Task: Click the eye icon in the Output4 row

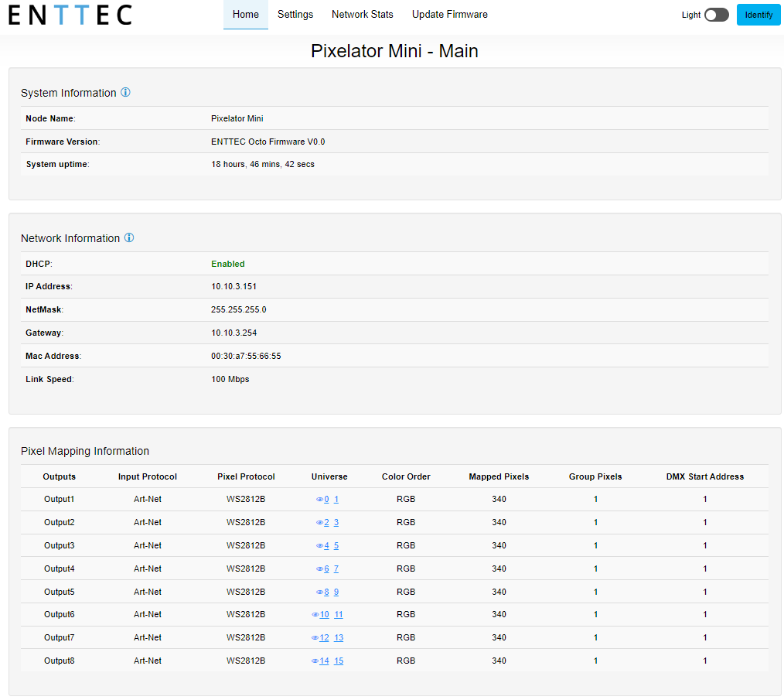Action: (x=319, y=569)
